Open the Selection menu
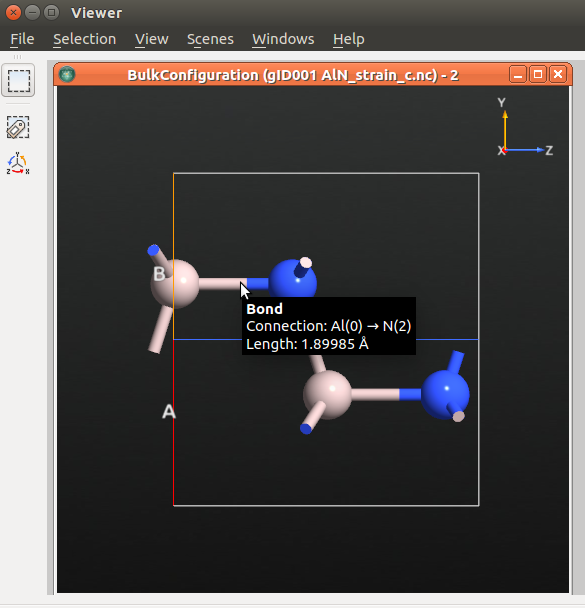This screenshot has width=585, height=608. tap(85, 39)
